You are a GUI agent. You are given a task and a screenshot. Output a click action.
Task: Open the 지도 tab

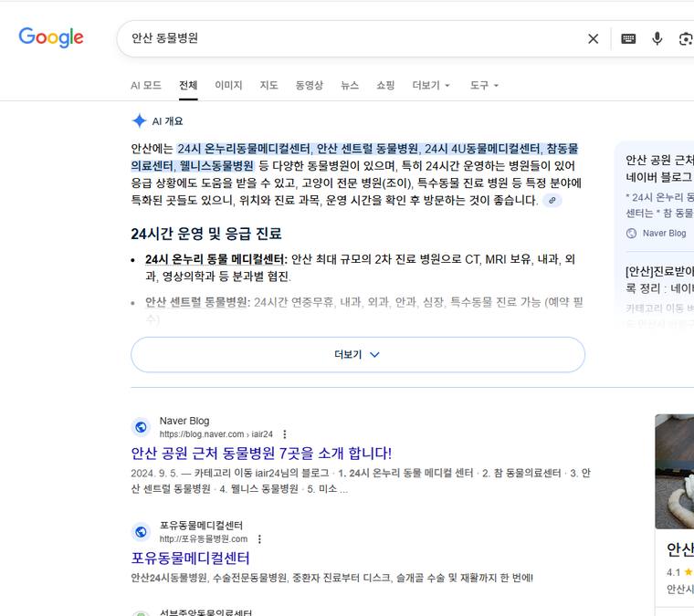pos(268,85)
